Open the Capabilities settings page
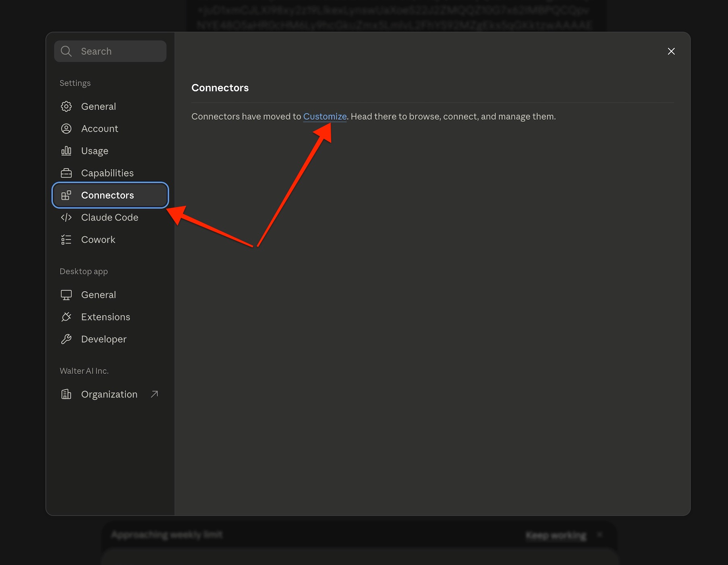728x565 pixels. [110, 173]
